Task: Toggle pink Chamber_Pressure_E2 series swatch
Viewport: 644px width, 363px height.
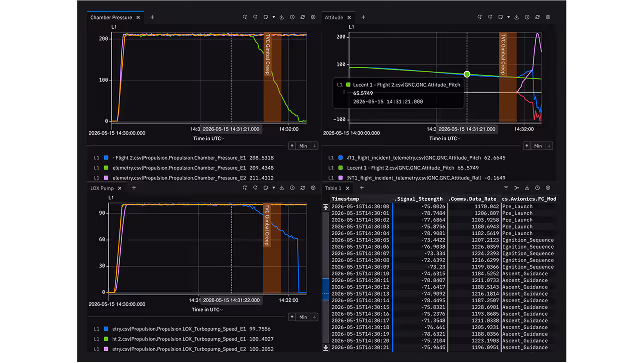Action: (x=106, y=178)
